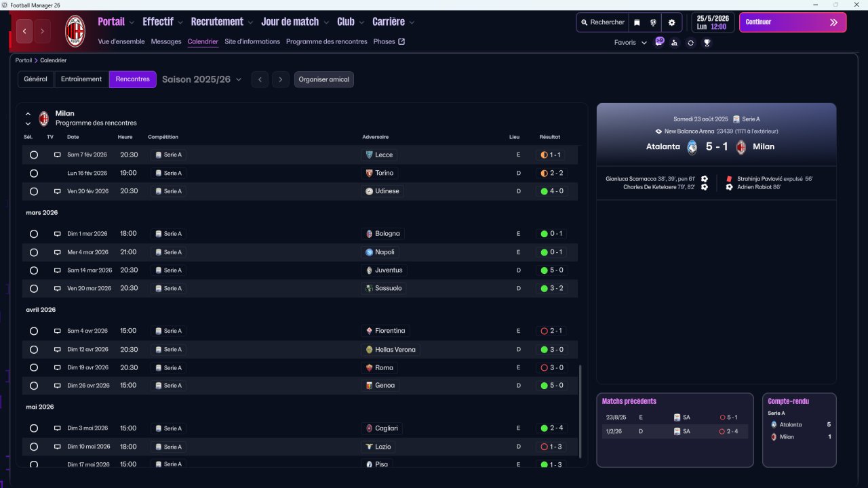Switch to the Entraînement calendar tab
868x488 pixels.
[x=81, y=79]
